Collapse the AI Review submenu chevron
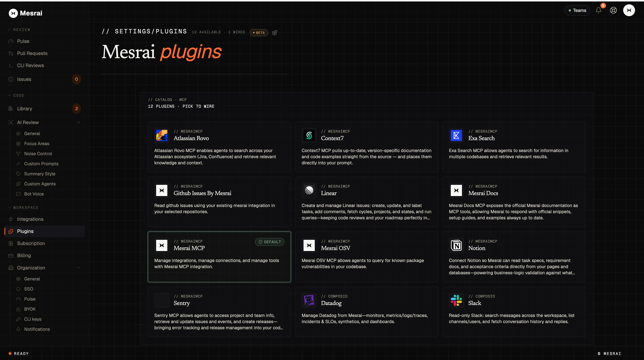The width and height of the screenshot is (644, 360). [x=78, y=122]
